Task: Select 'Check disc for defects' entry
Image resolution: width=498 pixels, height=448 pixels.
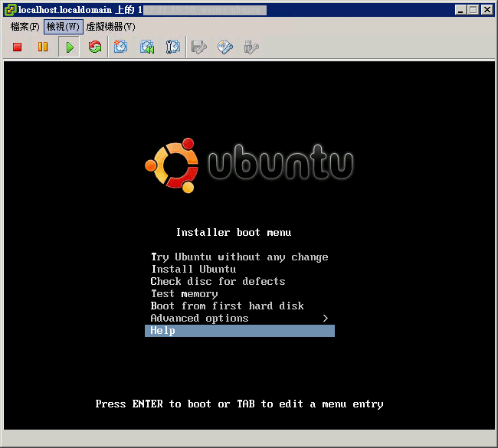Action: pos(240,281)
